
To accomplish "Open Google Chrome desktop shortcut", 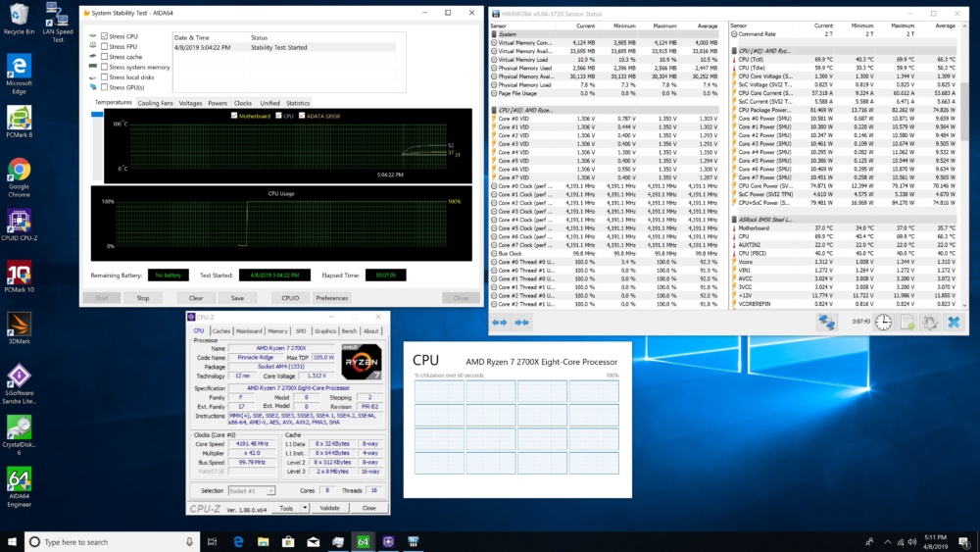I will point(19,177).
